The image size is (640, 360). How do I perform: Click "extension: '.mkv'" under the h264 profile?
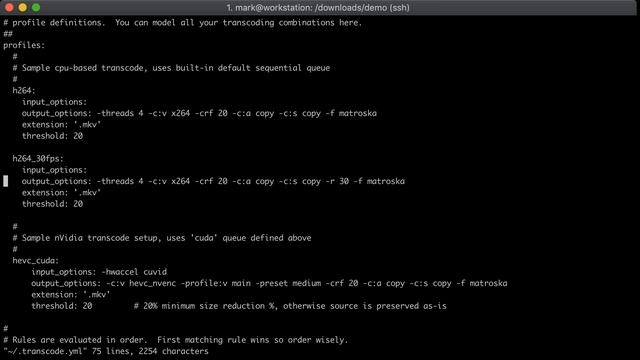coord(61,125)
